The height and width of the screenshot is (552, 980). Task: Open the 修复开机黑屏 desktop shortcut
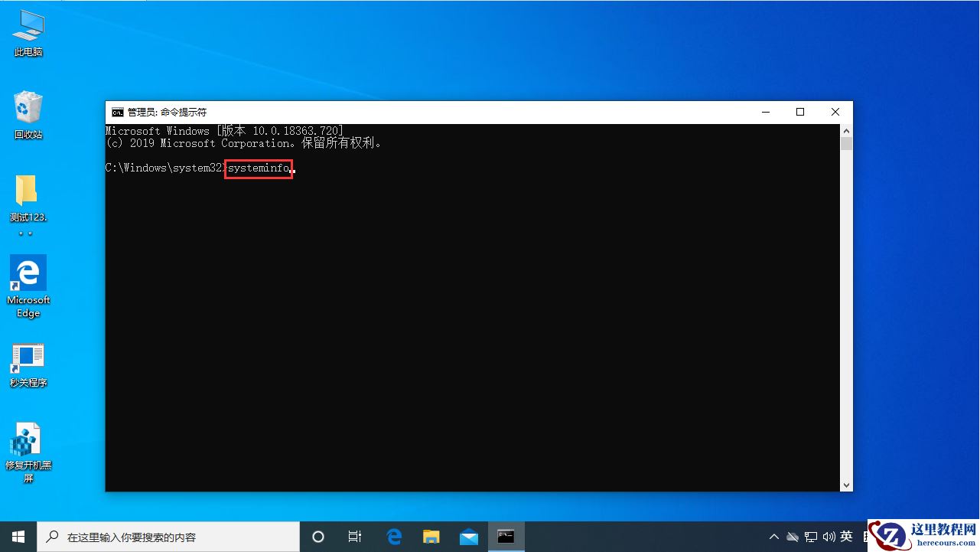click(x=28, y=443)
